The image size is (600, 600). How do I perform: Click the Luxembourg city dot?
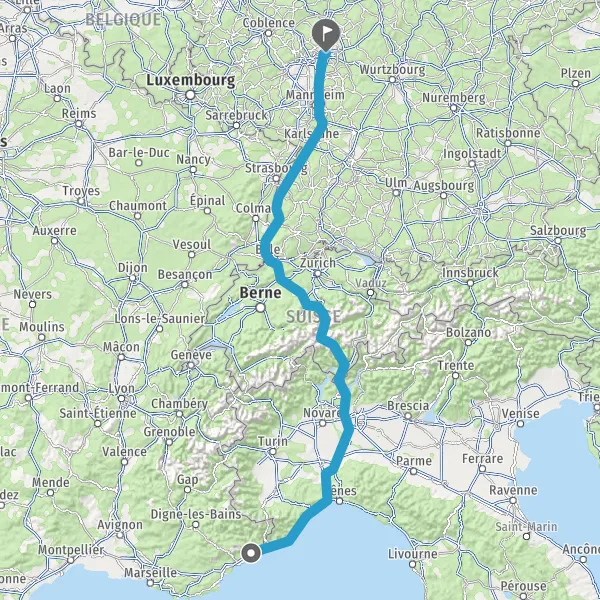190,95
